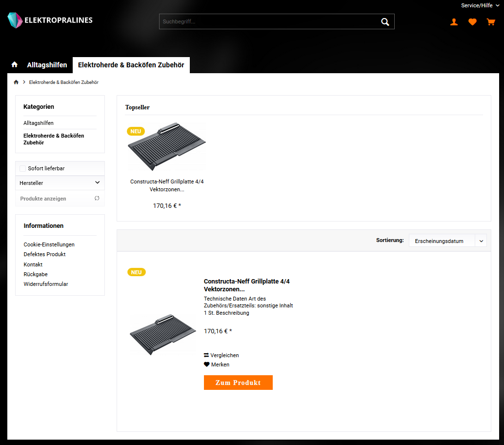This screenshot has height=445, width=504.
Task: Click the Sortierung label
Action: (390, 240)
